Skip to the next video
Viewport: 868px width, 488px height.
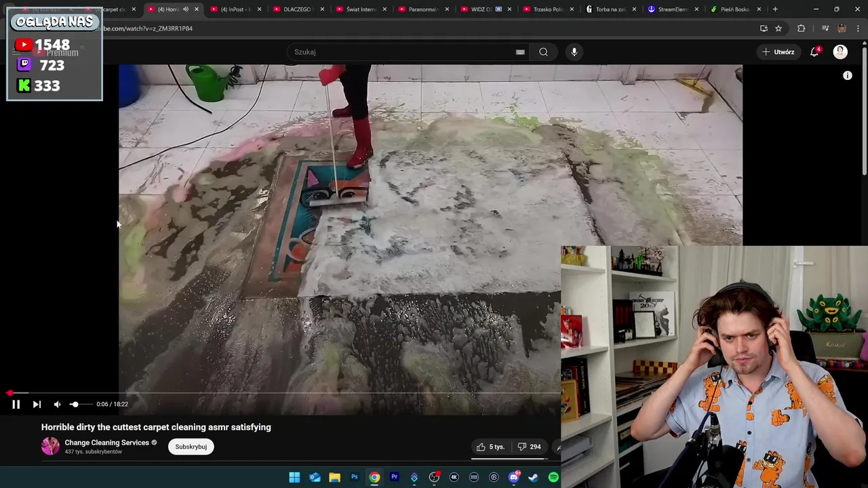[37, 404]
